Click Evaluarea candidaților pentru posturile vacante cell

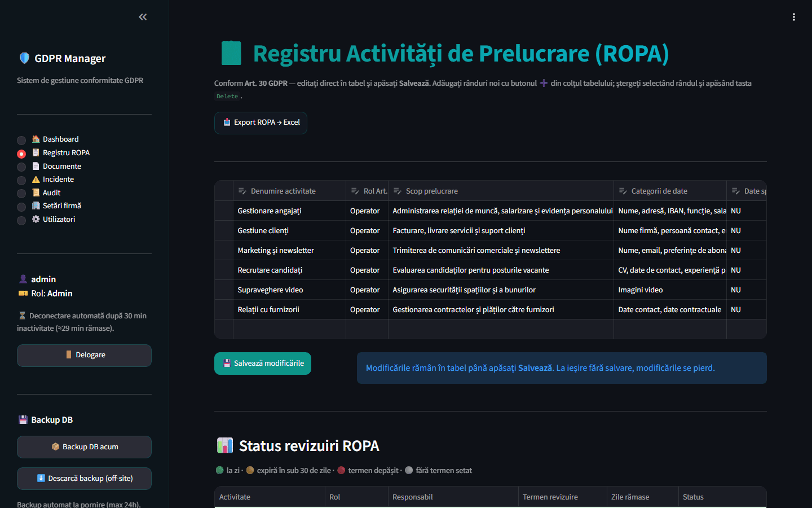click(x=501, y=270)
